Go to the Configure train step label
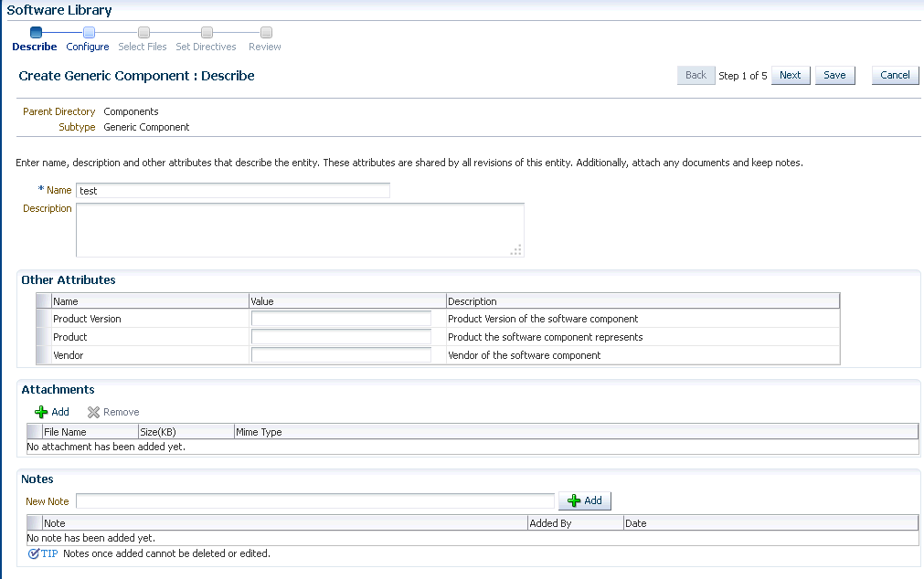The width and height of the screenshot is (924, 579). 87,47
